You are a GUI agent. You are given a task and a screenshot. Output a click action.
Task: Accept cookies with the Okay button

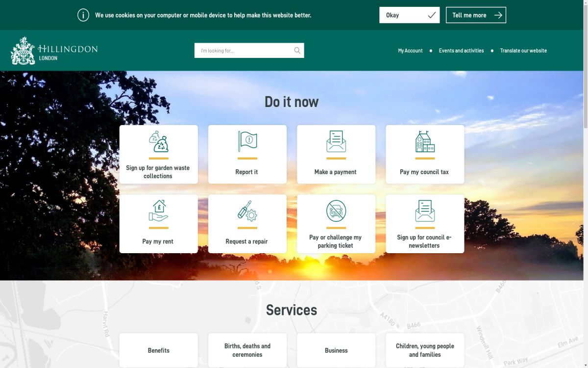point(409,15)
